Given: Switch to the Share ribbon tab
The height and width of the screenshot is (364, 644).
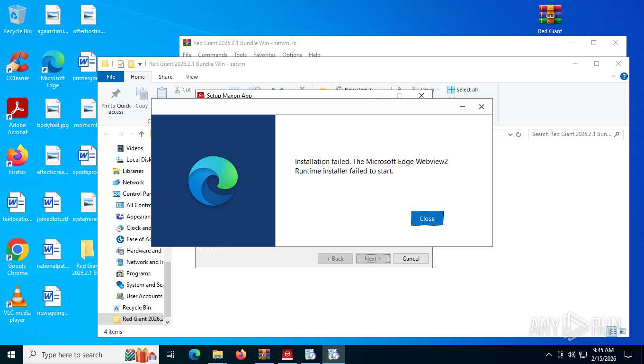Looking at the screenshot, I should 165,77.
